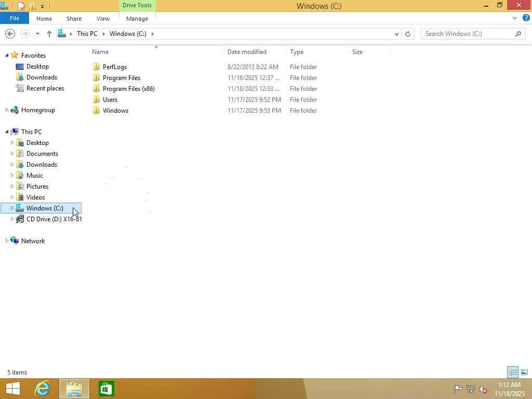Click the Drive Tools contextual tab
The height and width of the screenshot is (399, 532).
click(137, 5)
